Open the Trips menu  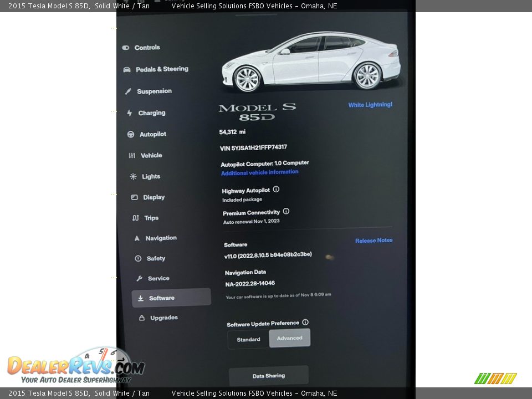point(151,218)
